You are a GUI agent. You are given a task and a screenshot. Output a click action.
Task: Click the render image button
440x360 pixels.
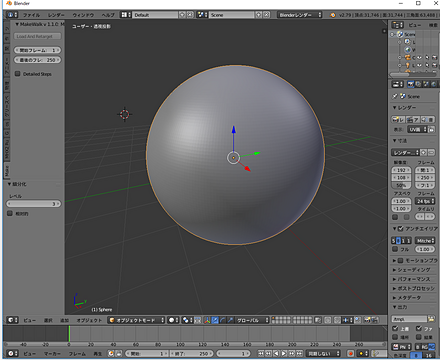coord(398,120)
